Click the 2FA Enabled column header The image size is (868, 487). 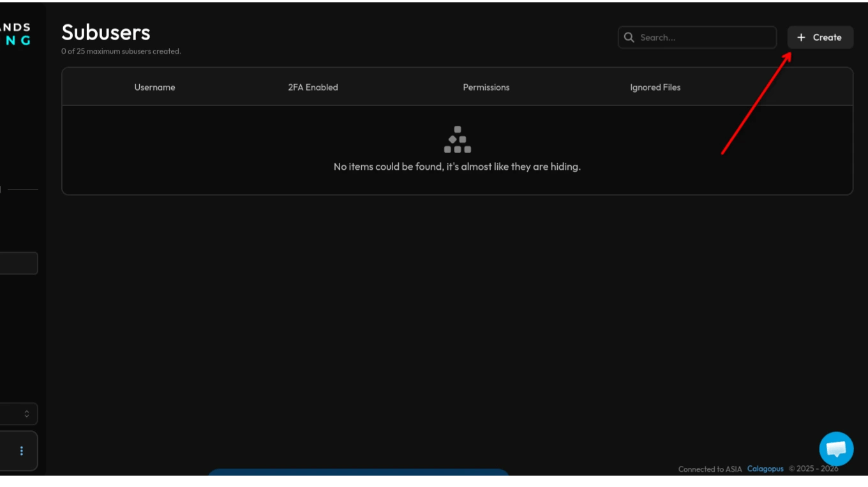pos(313,87)
